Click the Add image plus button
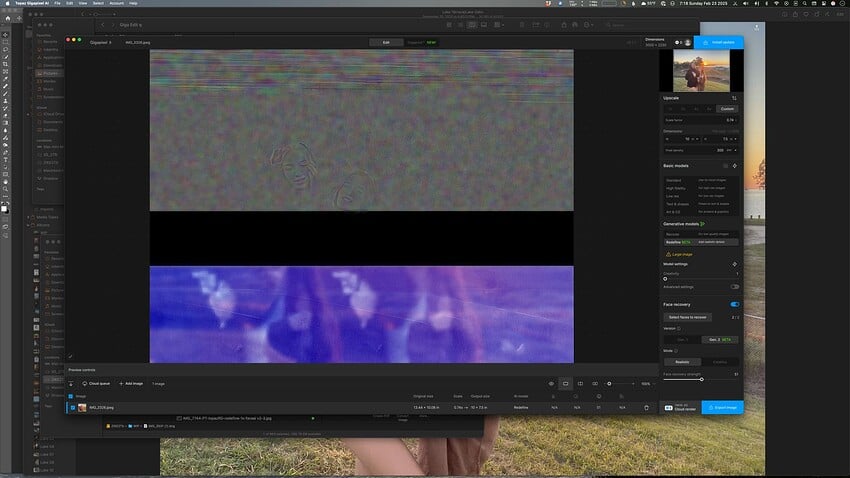Image resolution: width=850 pixels, height=478 pixels. 120,383
